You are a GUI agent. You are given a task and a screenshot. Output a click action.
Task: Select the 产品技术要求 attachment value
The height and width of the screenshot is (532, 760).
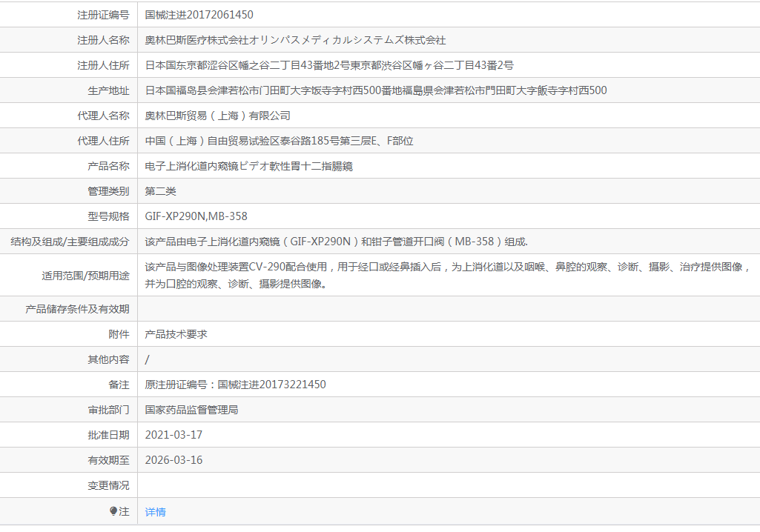(x=176, y=334)
